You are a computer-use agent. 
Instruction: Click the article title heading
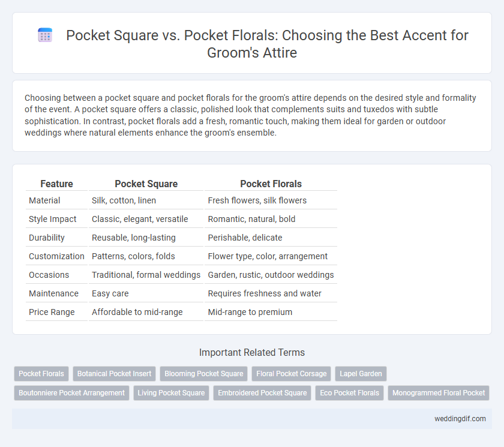click(267, 44)
